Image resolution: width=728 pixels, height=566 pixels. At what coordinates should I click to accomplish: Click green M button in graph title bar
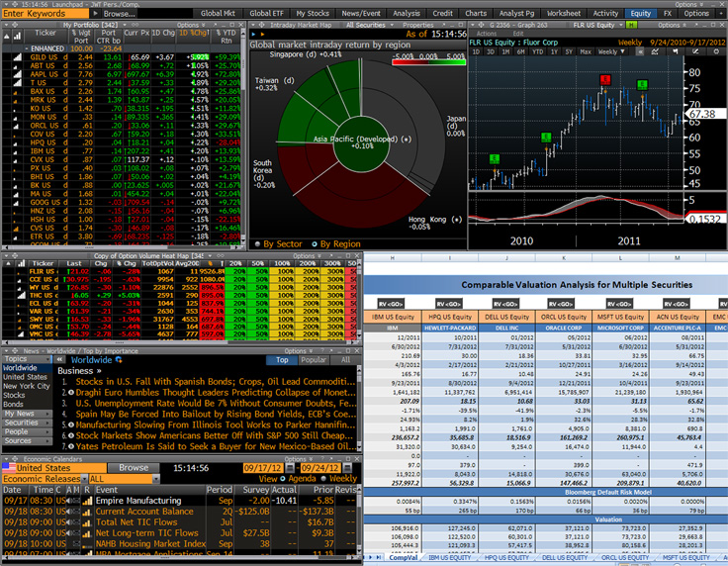click(x=631, y=25)
